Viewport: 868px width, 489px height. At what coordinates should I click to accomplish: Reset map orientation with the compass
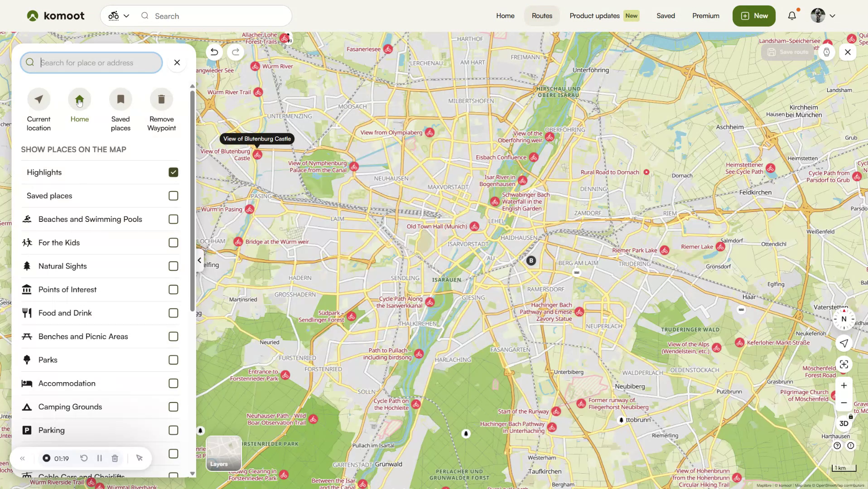[x=843, y=319]
